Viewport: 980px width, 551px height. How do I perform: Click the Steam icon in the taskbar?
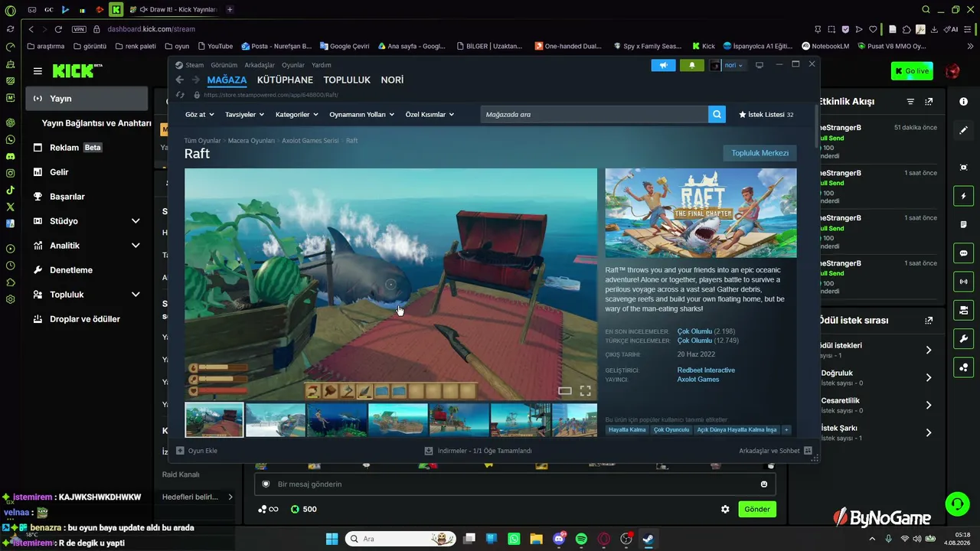pos(648,539)
